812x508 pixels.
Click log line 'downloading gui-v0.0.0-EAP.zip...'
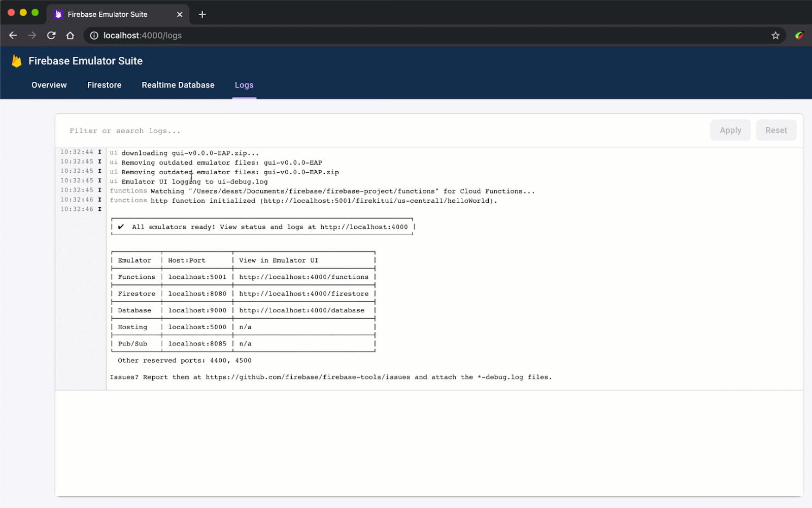point(190,153)
